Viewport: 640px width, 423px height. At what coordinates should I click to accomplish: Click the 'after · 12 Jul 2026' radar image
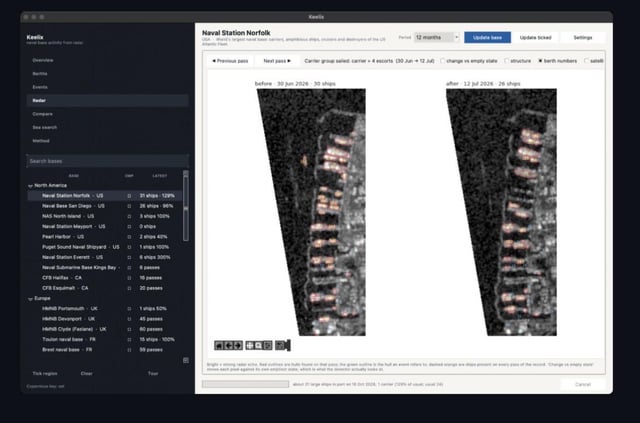tap(501, 212)
